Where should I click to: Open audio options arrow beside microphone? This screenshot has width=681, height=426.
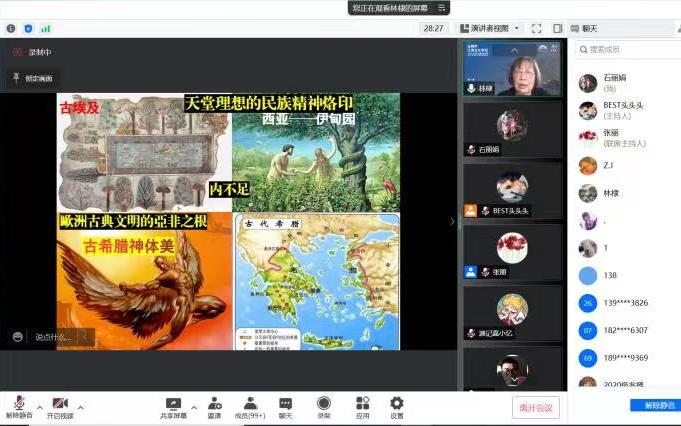(x=40, y=407)
